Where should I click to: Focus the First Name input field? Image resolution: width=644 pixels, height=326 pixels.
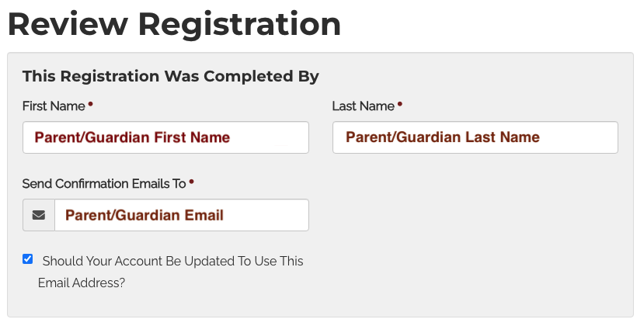click(x=165, y=137)
